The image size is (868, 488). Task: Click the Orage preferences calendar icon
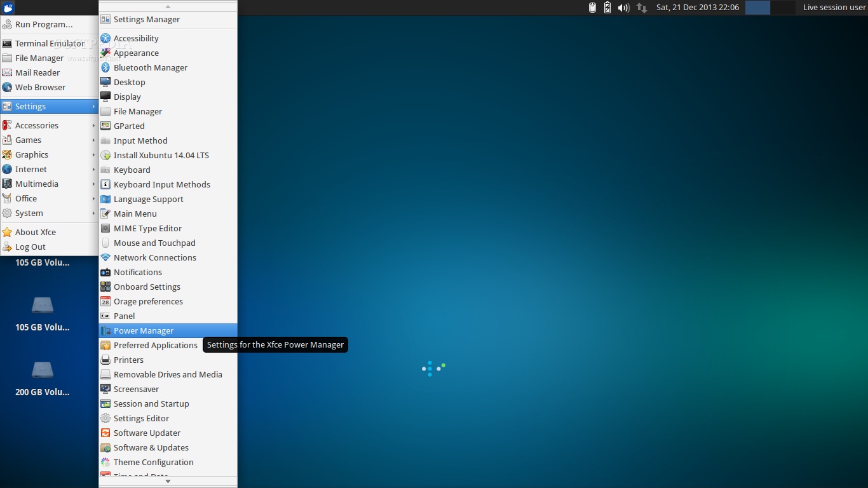[105, 301]
